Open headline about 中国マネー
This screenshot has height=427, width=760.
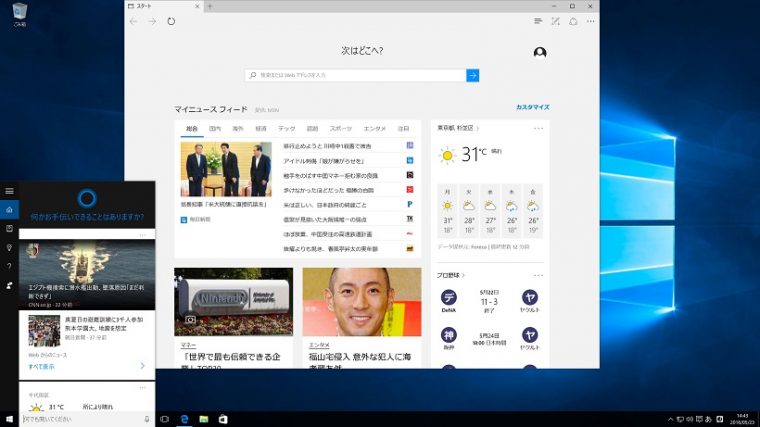pos(331,175)
